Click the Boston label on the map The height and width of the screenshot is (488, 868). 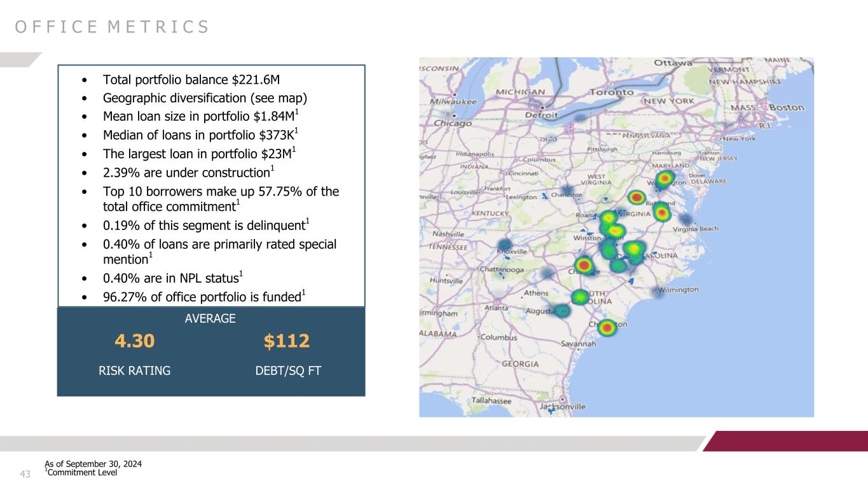point(787,107)
